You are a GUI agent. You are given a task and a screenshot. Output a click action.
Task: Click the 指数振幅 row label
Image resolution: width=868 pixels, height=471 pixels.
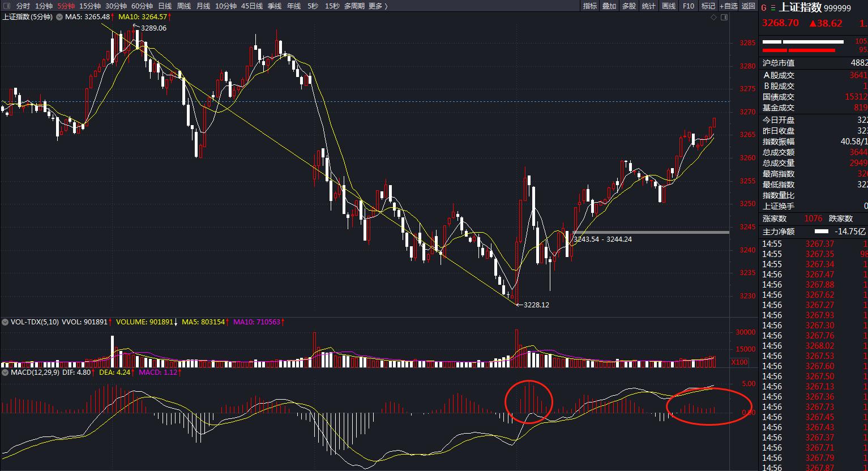click(779, 142)
